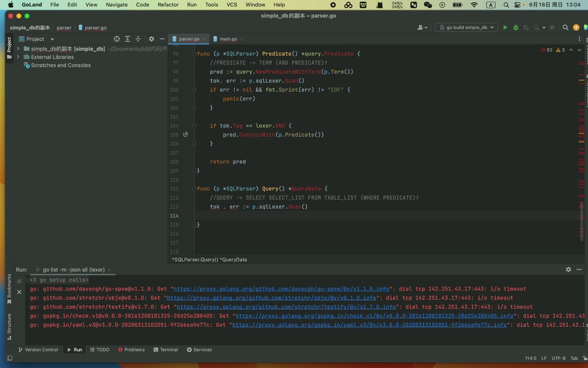588x368 pixels.
Task: Expand External Libraries node
Action: pos(18,57)
